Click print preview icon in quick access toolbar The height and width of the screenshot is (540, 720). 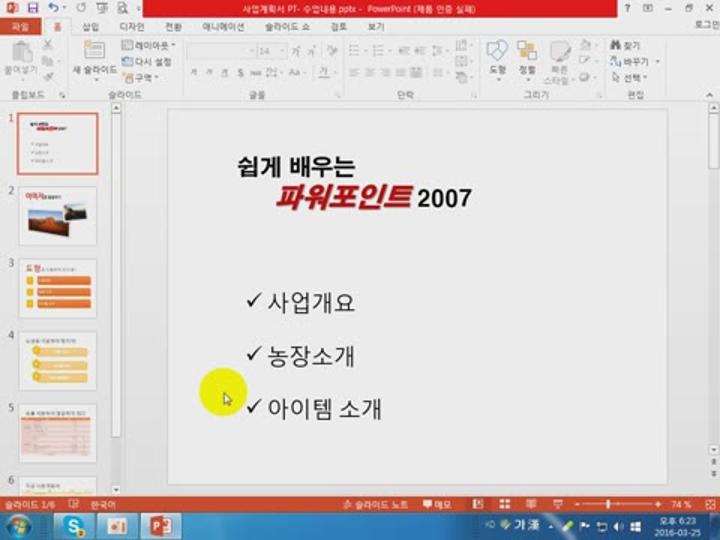(123, 8)
